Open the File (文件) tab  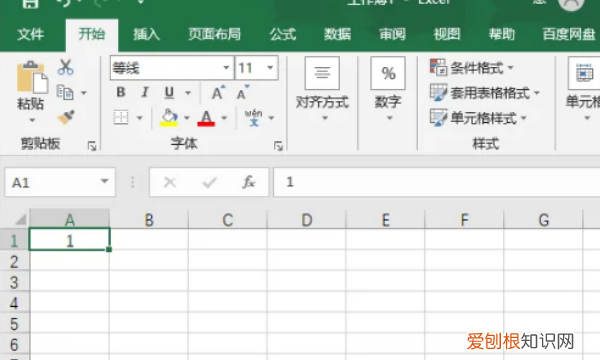pos(31,34)
